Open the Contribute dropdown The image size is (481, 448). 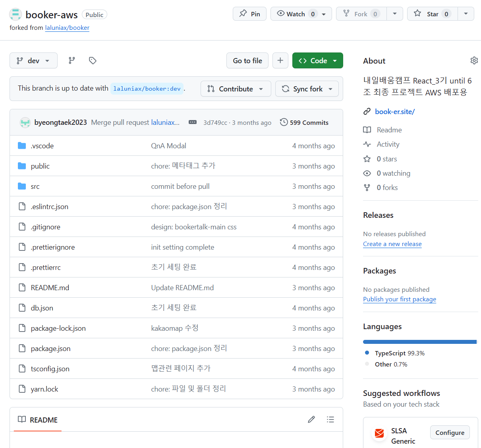coord(236,89)
